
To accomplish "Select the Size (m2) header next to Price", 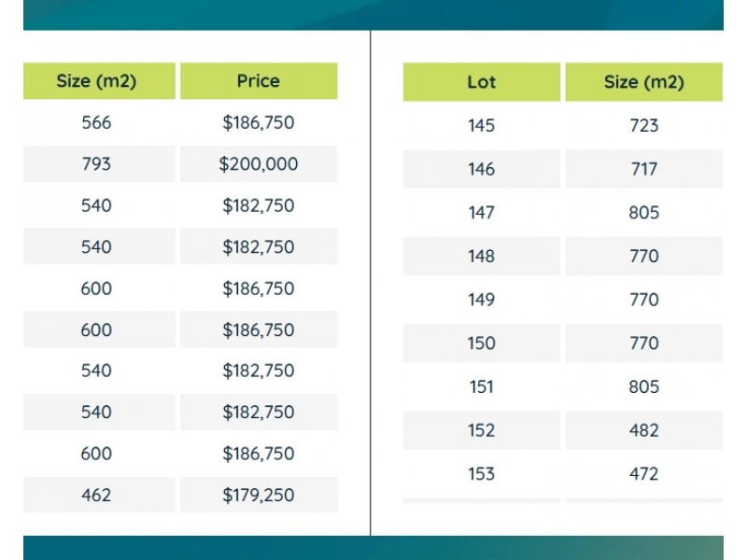I will click(97, 81).
